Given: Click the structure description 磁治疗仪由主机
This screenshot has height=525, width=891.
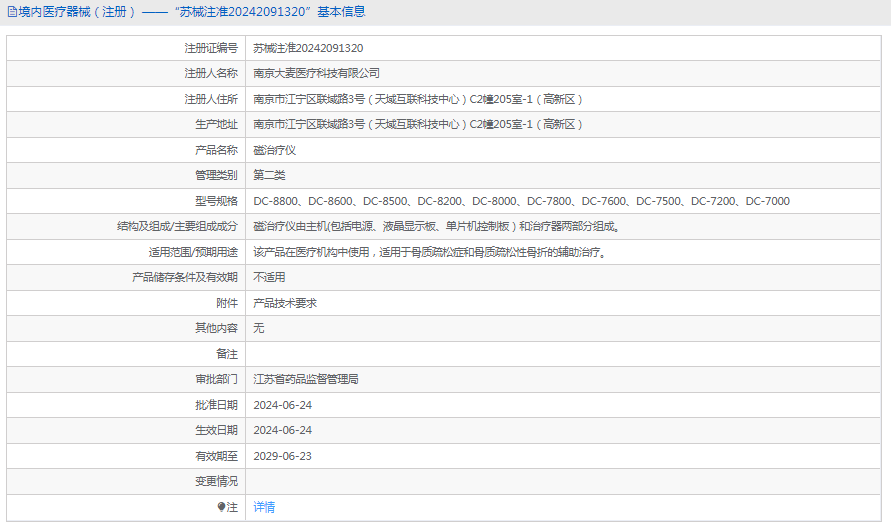Looking at the screenshot, I should coord(438,226).
